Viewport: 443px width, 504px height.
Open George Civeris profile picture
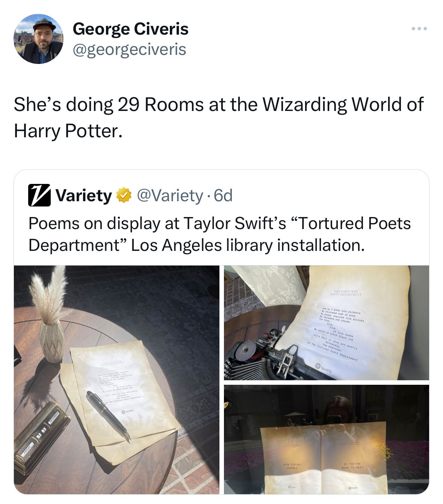pos(38,39)
